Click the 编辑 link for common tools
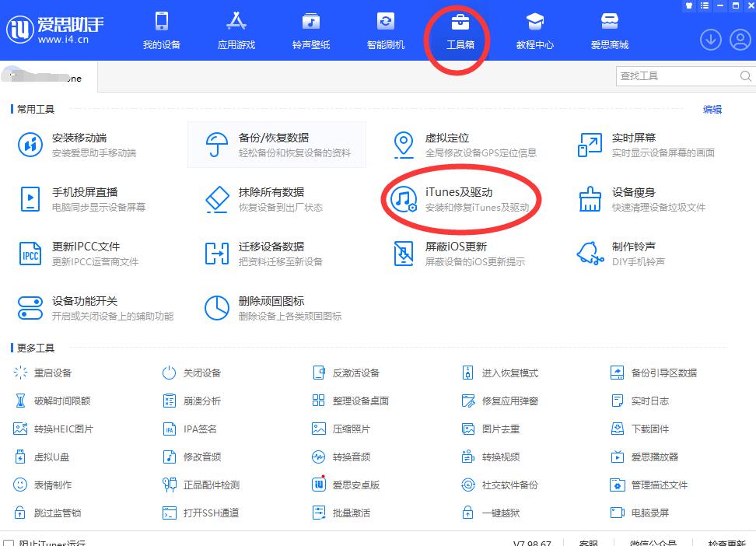756x546 pixels. click(712, 110)
